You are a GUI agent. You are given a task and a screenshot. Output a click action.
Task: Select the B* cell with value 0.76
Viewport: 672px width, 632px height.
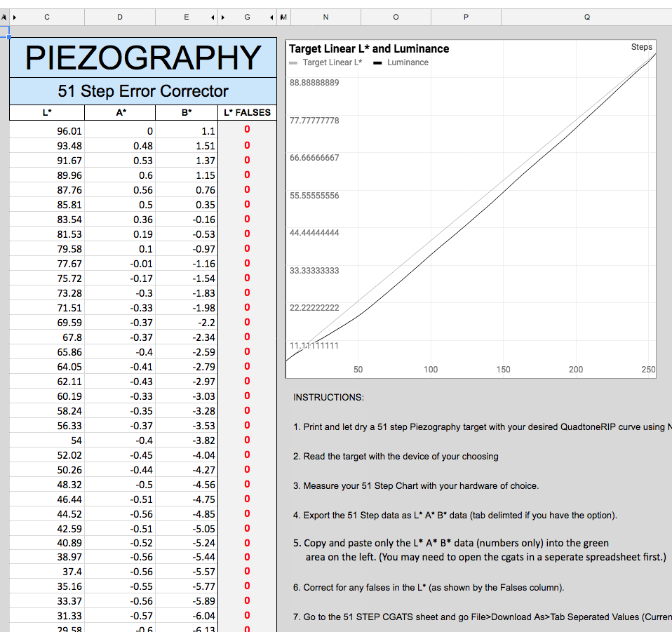point(187,190)
